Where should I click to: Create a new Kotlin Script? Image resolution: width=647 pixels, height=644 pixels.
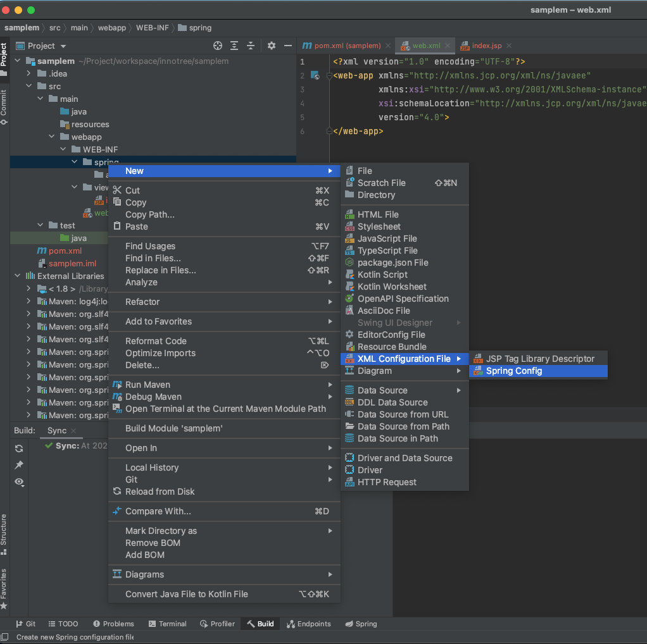tap(405, 275)
